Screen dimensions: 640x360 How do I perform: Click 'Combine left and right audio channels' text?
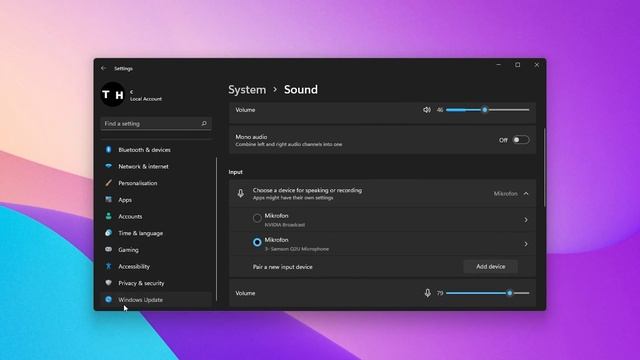point(289,144)
